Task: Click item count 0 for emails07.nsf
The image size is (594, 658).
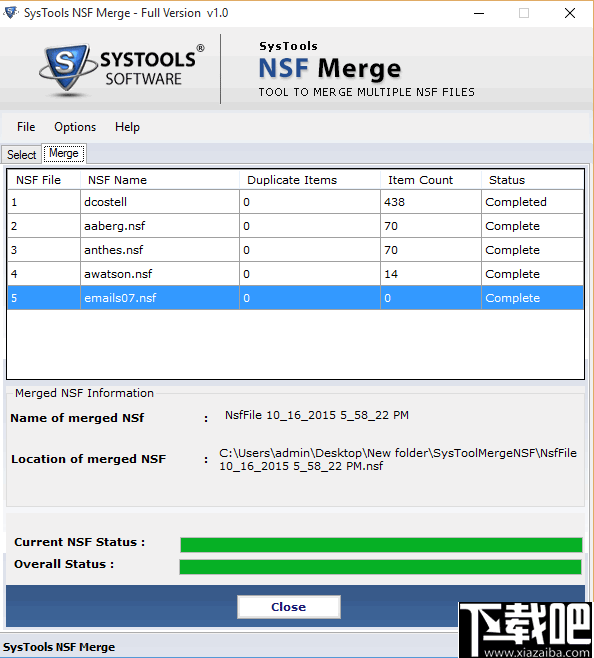Action: point(431,298)
